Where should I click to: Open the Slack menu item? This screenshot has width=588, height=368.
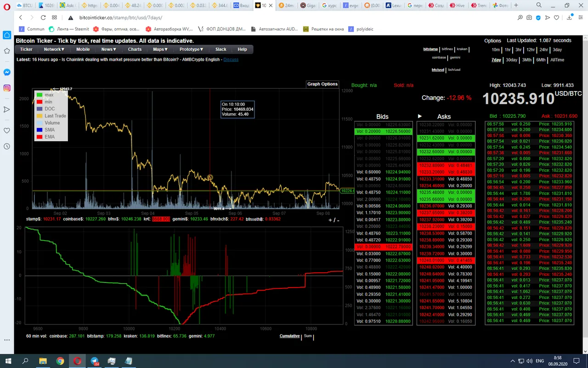pos(221,49)
